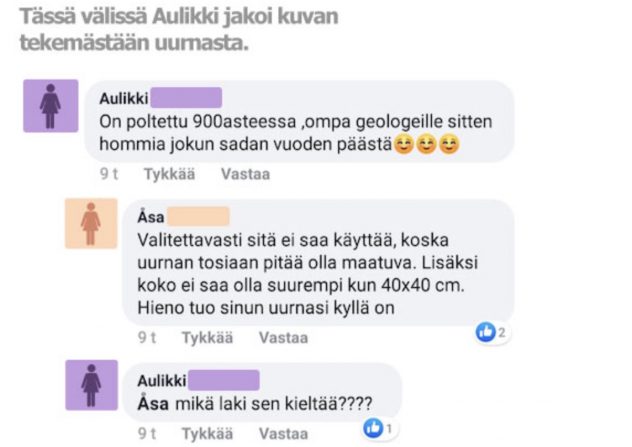Click the 9 t timestamp on first comment
632x447 pixels.
109,174
